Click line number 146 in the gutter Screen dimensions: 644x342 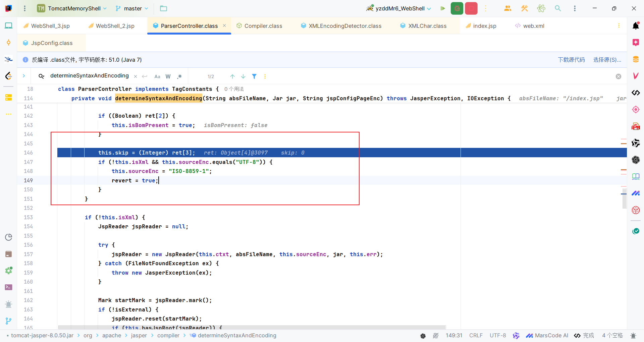pos(28,153)
